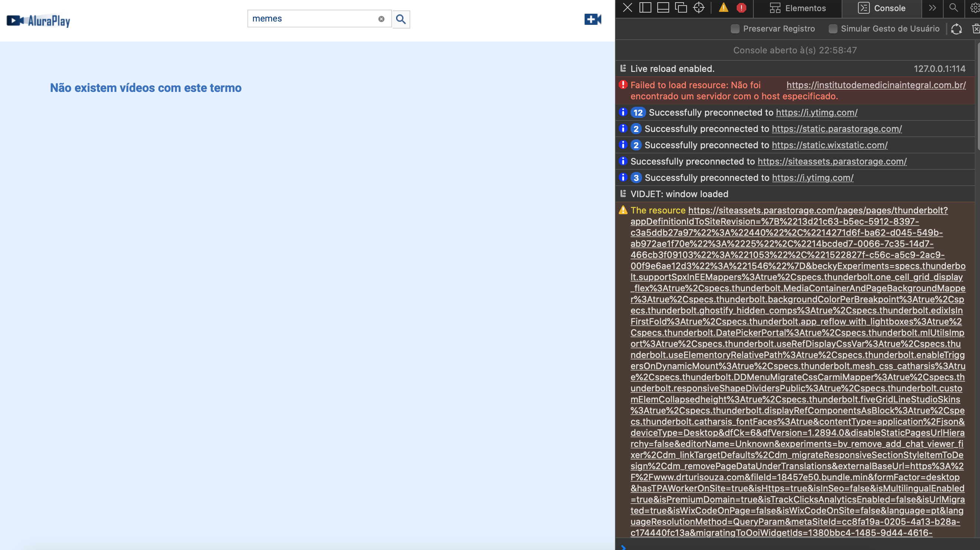Show warnings via yellow triangle indicator
This screenshot has width=980, height=550.
tap(724, 8)
